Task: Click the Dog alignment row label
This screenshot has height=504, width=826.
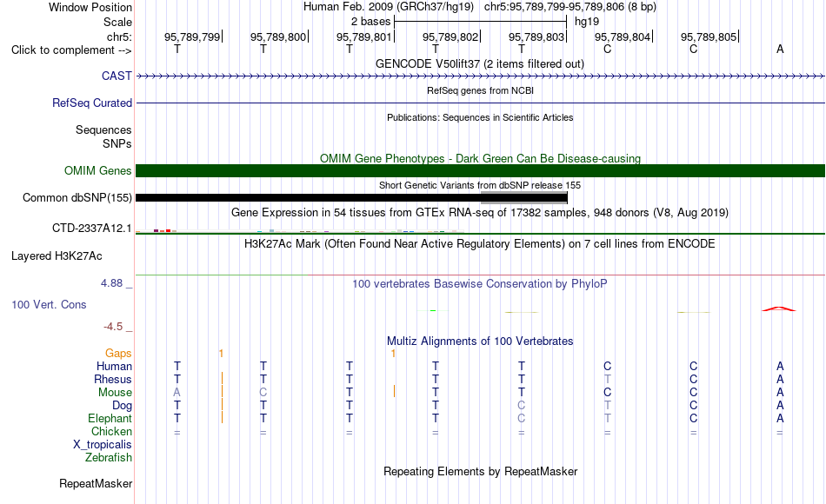Action: [x=122, y=406]
